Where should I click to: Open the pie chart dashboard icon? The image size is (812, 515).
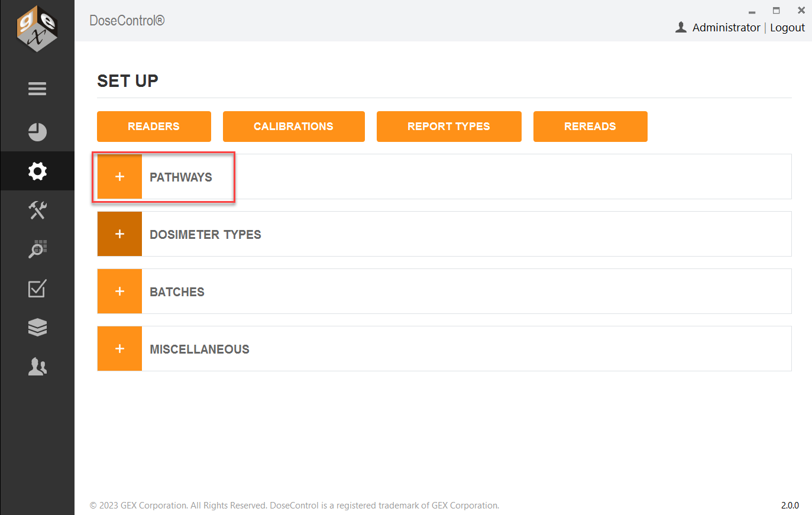coord(37,132)
